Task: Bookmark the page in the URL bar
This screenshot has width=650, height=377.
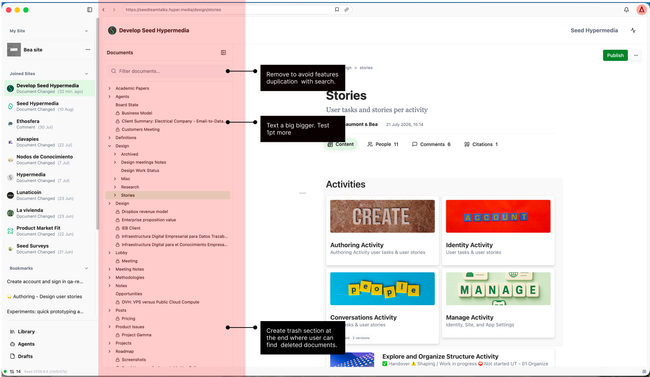Action: point(337,10)
